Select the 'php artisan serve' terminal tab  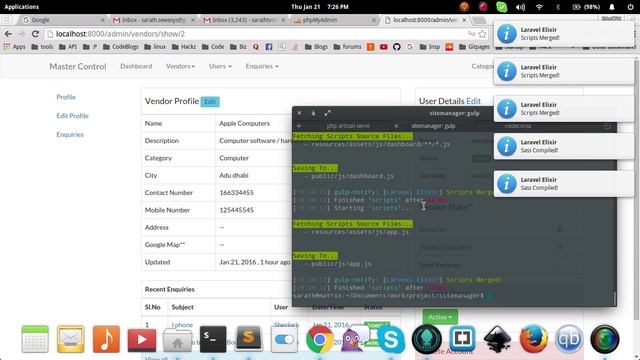[x=348, y=126]
